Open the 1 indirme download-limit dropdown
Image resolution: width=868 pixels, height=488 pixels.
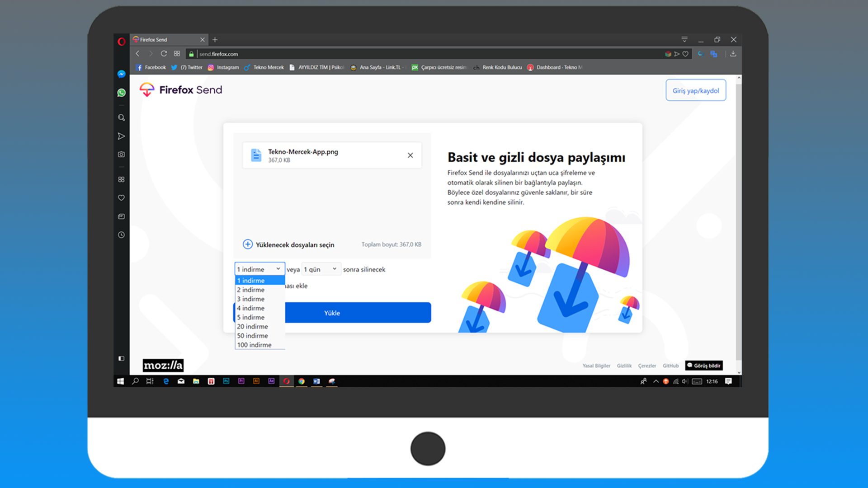259,269
